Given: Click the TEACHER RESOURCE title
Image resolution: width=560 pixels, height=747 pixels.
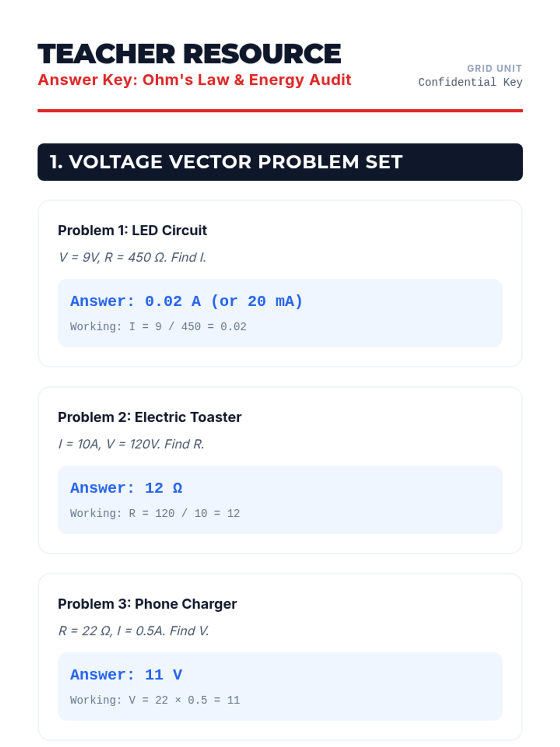Looking at the screenshot, I should tap(189, 54).
